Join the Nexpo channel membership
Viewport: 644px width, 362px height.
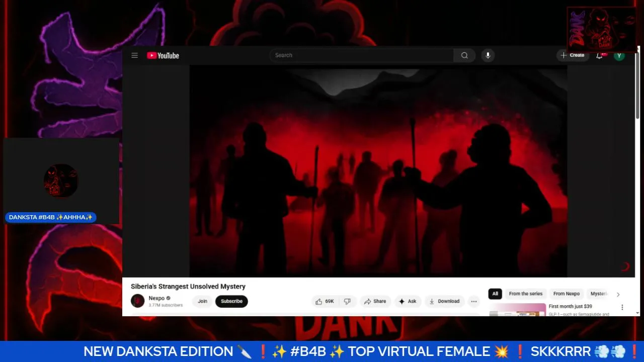[202, 301]
